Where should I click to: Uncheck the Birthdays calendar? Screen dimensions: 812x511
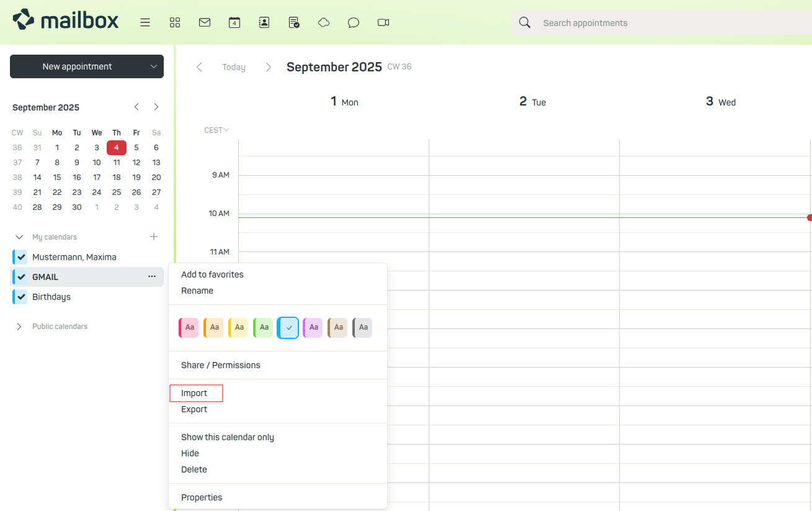[19, 297]
